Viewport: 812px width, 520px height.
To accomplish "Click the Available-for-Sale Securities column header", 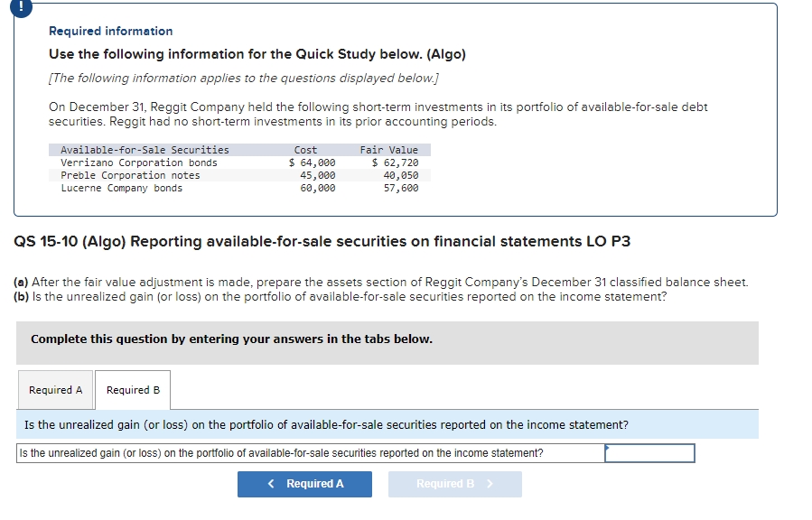I will (x=145, y=150).
